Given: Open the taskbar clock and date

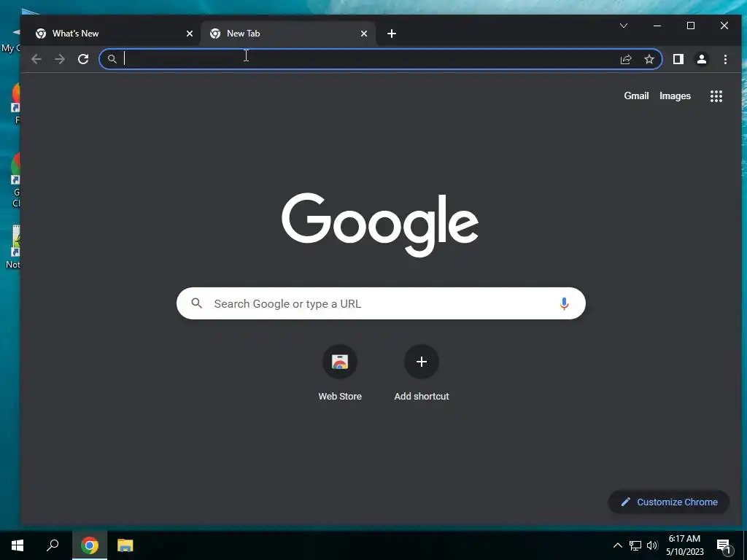Looking at the screenshot, I should [x=684, y=545].
